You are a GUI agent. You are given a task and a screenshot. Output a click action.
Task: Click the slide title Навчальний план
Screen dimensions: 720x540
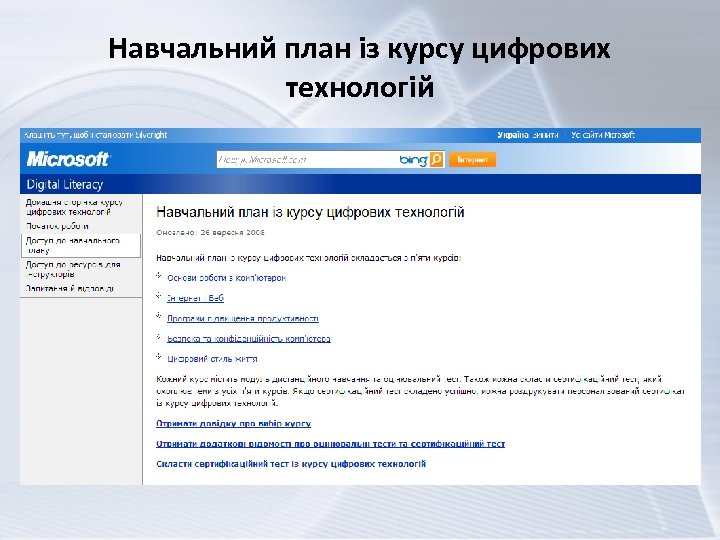click(x=360, y=68)
